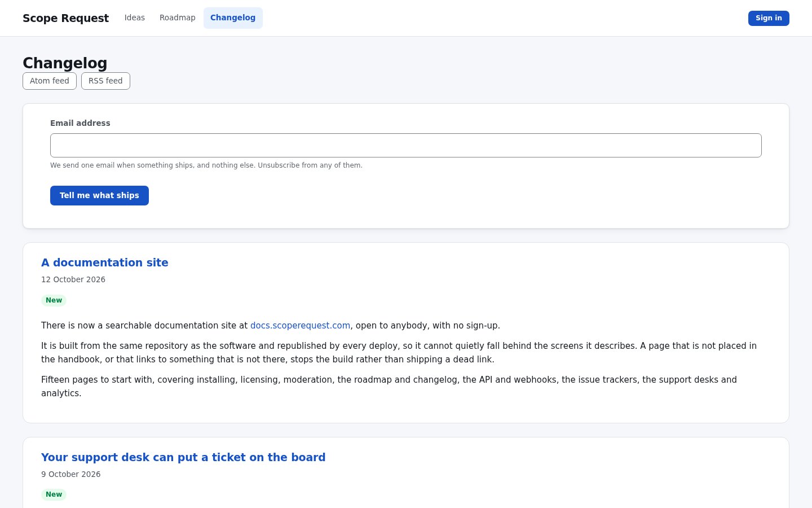
Task: Go to the Ideas page
Action: tap(135, 17)
